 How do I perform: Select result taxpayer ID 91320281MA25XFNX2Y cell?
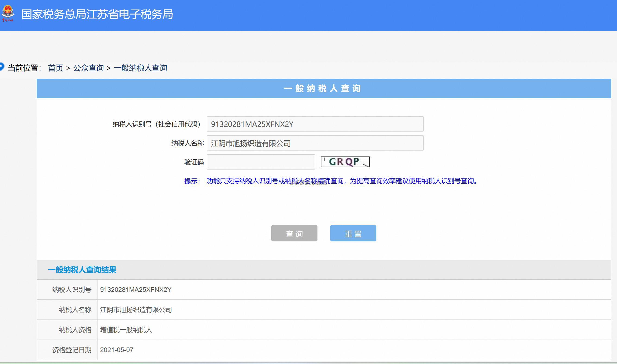(136, 290)
